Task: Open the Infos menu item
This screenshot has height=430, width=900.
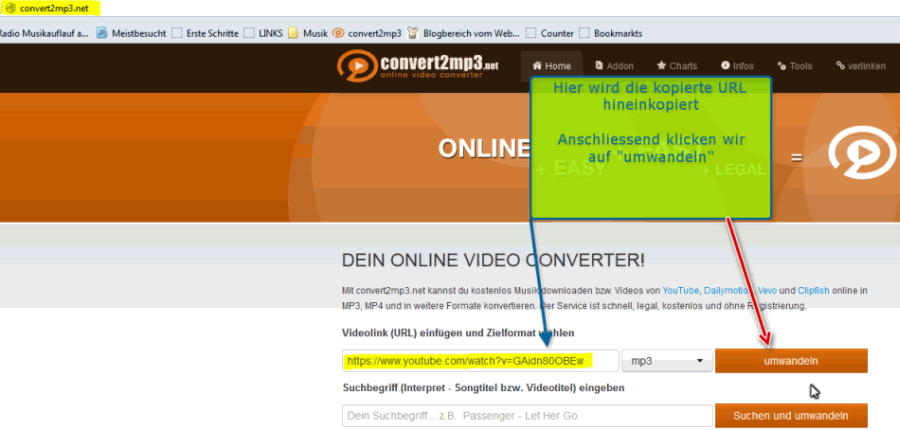Action: coord(737,66)
